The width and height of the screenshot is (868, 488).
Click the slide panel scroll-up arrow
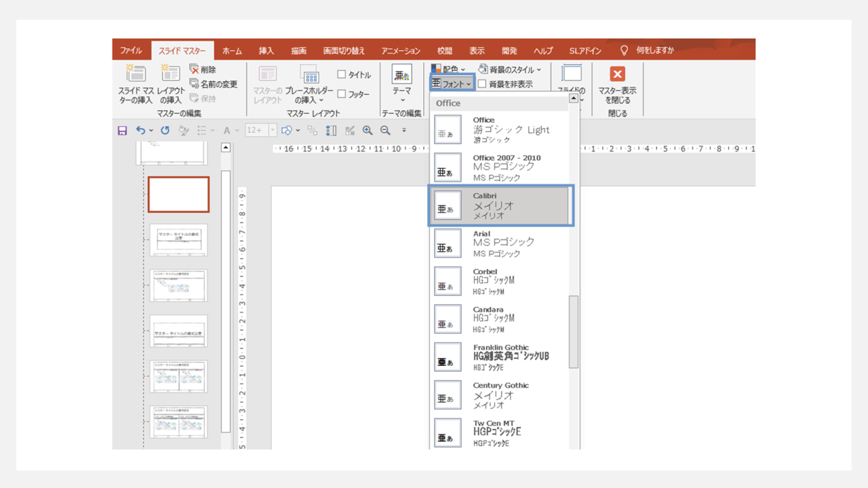(x=226, y=148)
